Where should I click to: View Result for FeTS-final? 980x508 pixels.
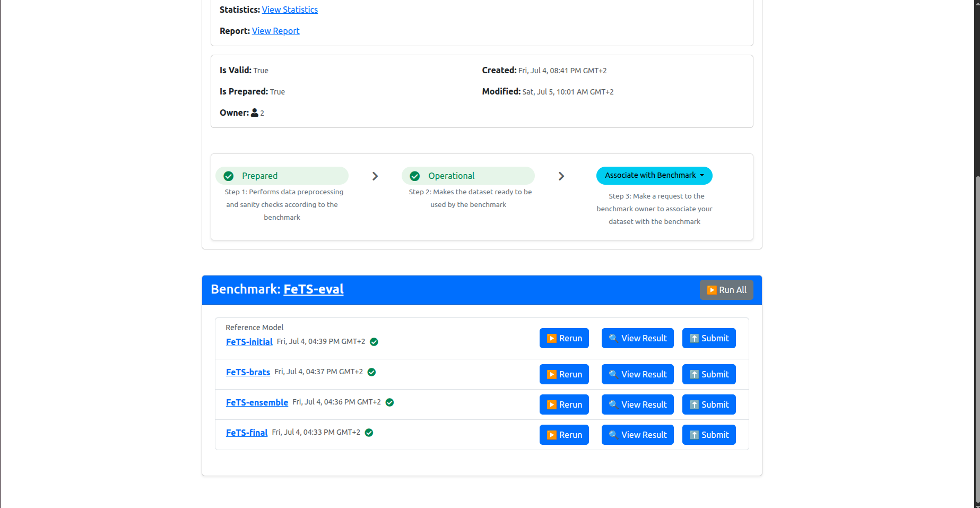tap(637, 435)
